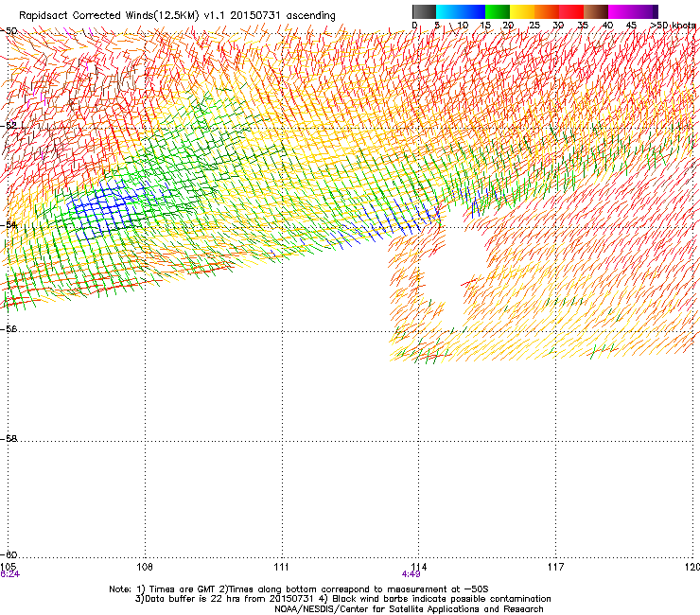Select the legend label '25'
Viewport: 700px width, 615px height.
(534, 25)
